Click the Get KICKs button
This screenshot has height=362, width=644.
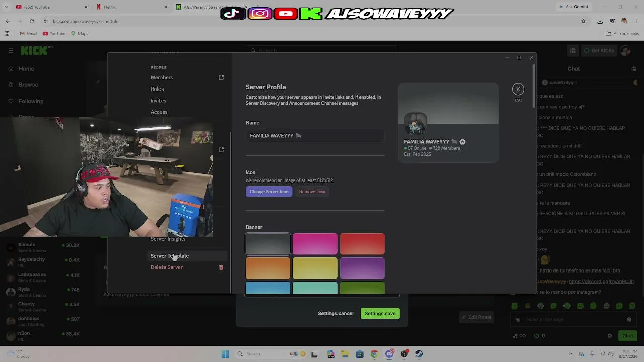[599, 51]
